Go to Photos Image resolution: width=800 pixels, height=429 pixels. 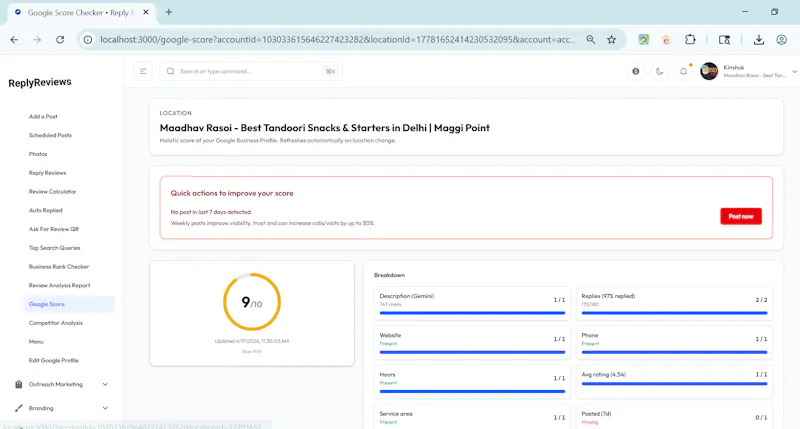click(x=38, y=154)
